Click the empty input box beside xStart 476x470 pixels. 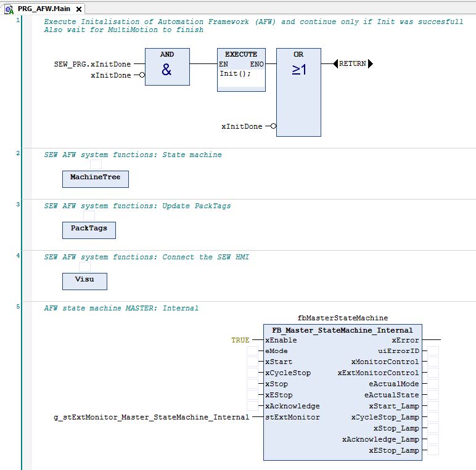coord(252,362)
